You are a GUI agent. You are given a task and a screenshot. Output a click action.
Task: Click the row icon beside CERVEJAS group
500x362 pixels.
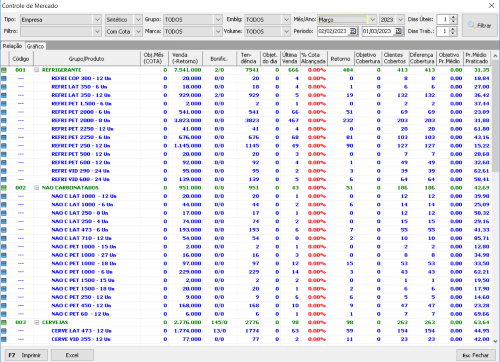(4, 322)
